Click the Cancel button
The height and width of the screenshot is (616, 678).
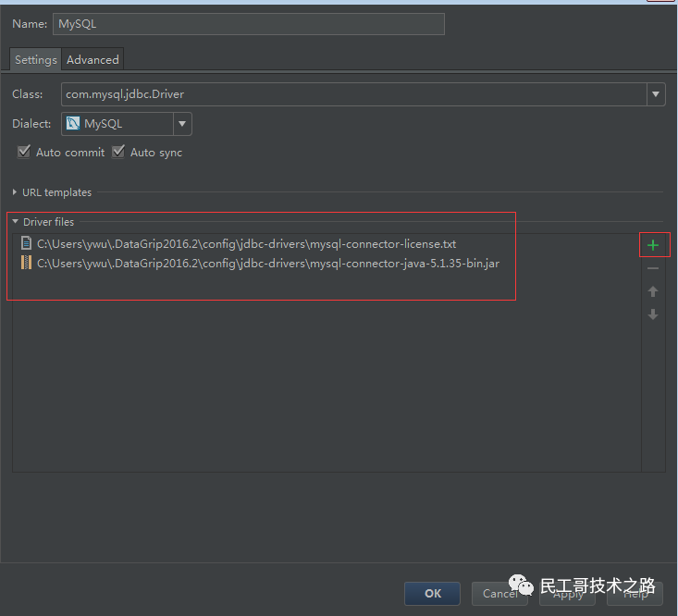click(499, 594)
